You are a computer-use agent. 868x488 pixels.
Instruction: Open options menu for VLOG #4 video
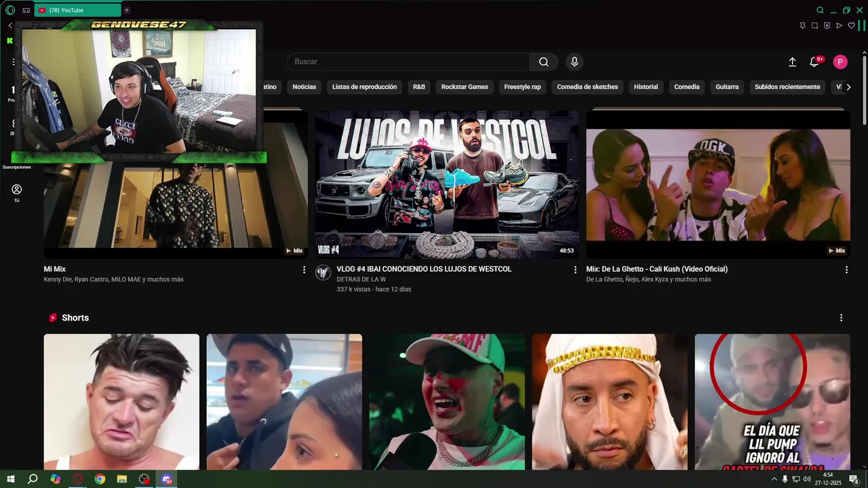coord(575,270)
